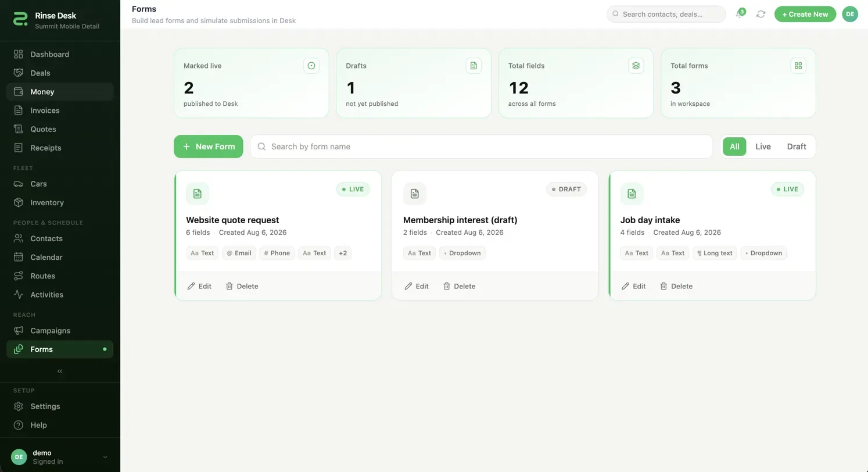Click the Rinse Desk logo icon

(20, 19)
